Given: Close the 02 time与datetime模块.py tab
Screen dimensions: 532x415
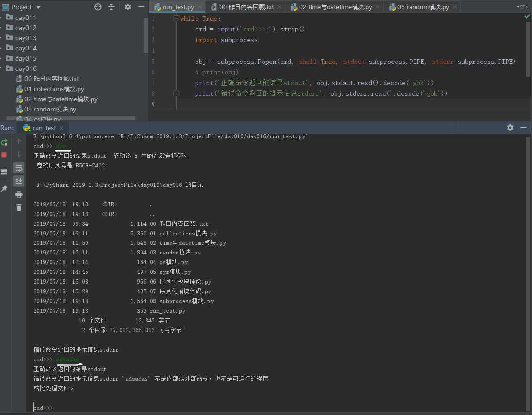Looking at the screenshot, I should [377, 7].
